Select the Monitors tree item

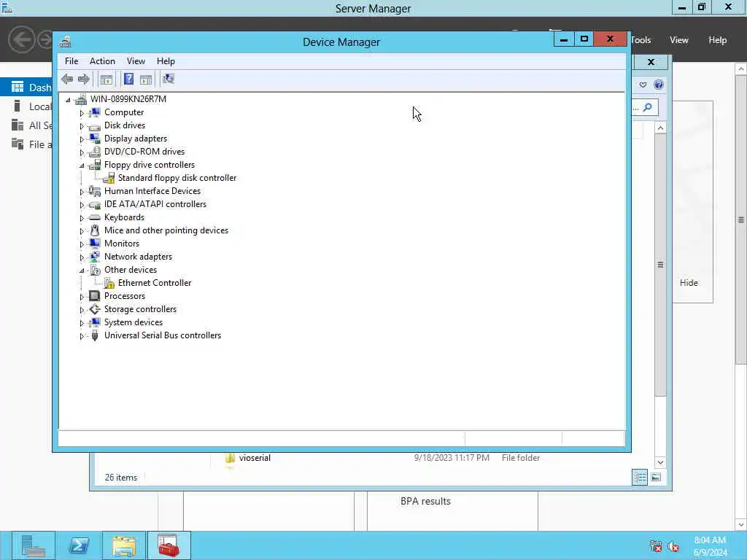click(122, 244)
